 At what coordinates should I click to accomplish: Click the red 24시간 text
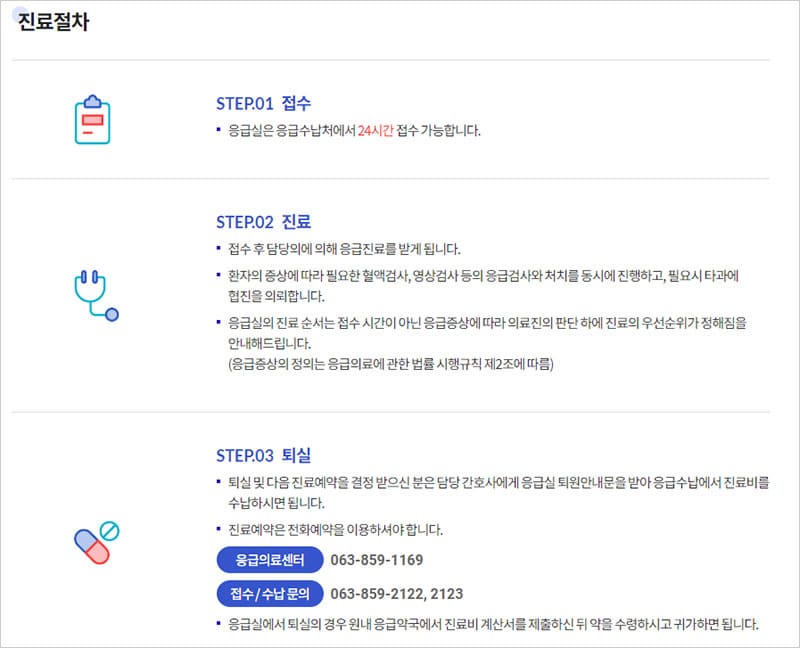pos(375,131)
